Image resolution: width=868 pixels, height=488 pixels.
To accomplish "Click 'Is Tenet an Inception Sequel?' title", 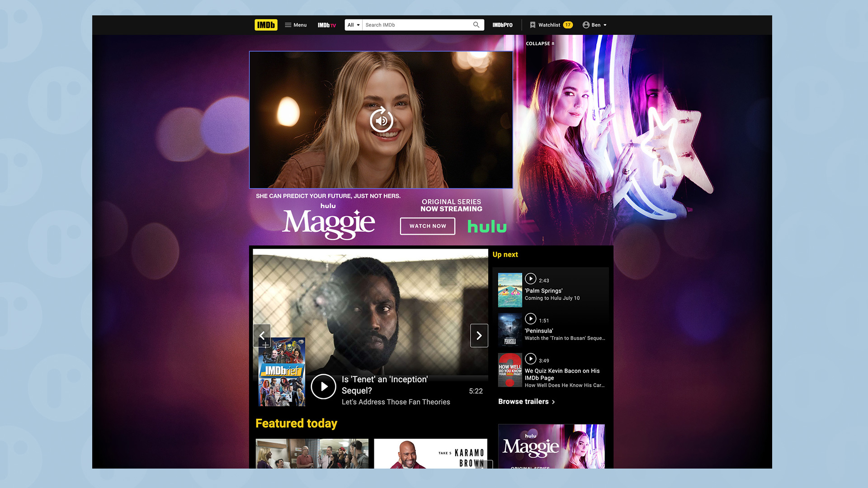I will [385, 385].
